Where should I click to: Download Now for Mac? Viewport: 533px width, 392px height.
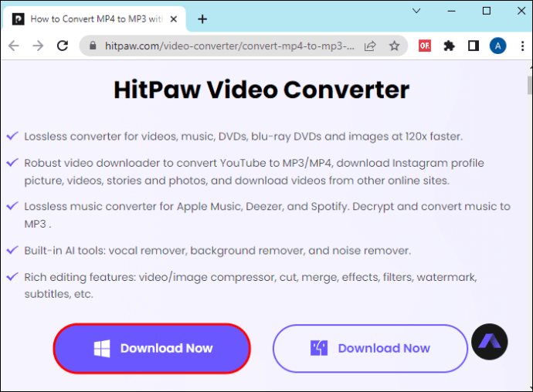(370, 349)
